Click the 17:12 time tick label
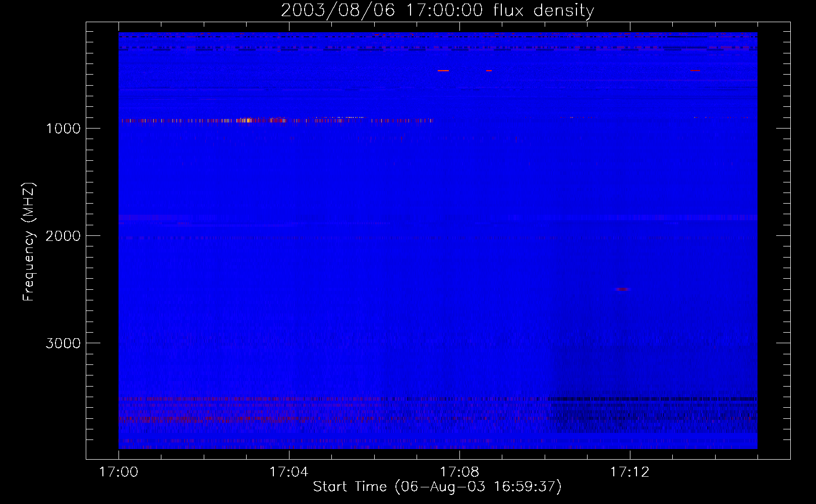 click(630, 472)
